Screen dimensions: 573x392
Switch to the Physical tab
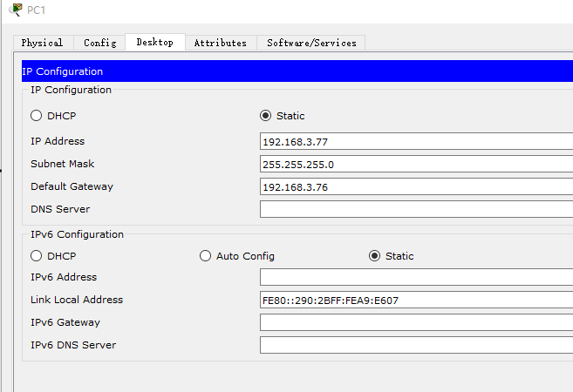pyautogui.click(x=42, y=43)
